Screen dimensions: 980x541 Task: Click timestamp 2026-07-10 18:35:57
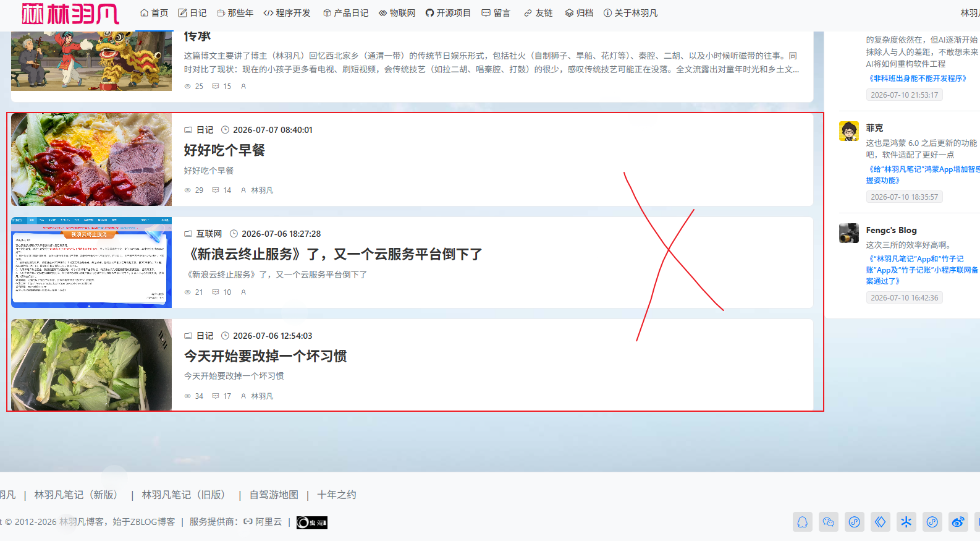click(x=904, y=197)
